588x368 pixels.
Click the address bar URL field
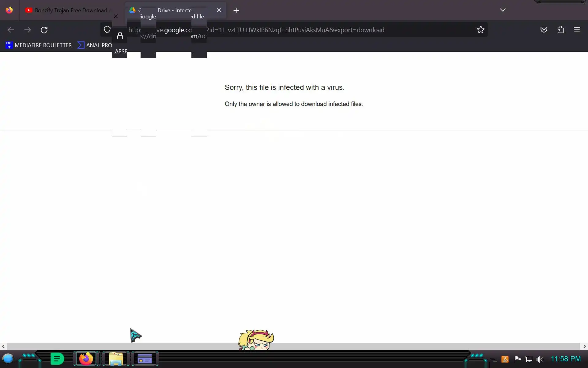[x=294, y=30]
